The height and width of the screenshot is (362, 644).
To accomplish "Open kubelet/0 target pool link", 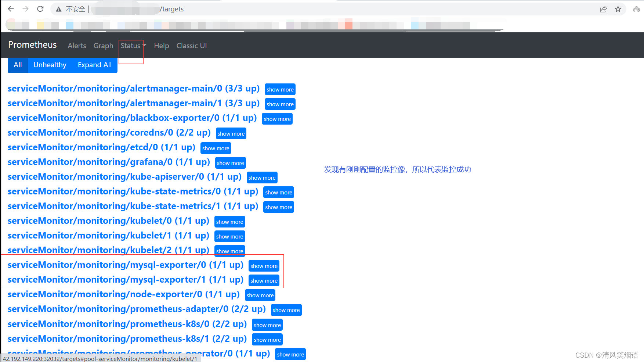I will click(108, 221).
